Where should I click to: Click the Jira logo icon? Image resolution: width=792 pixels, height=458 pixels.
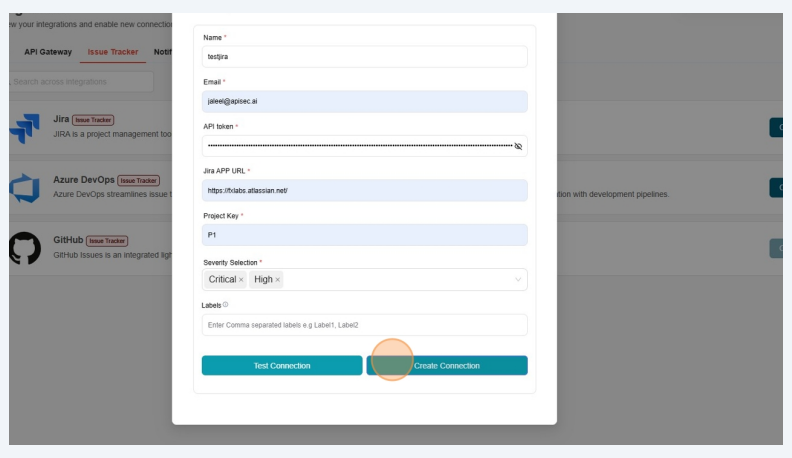(x=25, y=128)
